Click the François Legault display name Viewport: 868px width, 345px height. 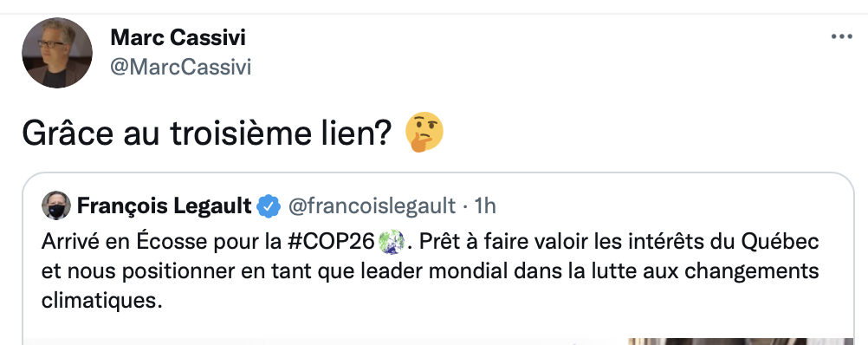click(165, 206)
